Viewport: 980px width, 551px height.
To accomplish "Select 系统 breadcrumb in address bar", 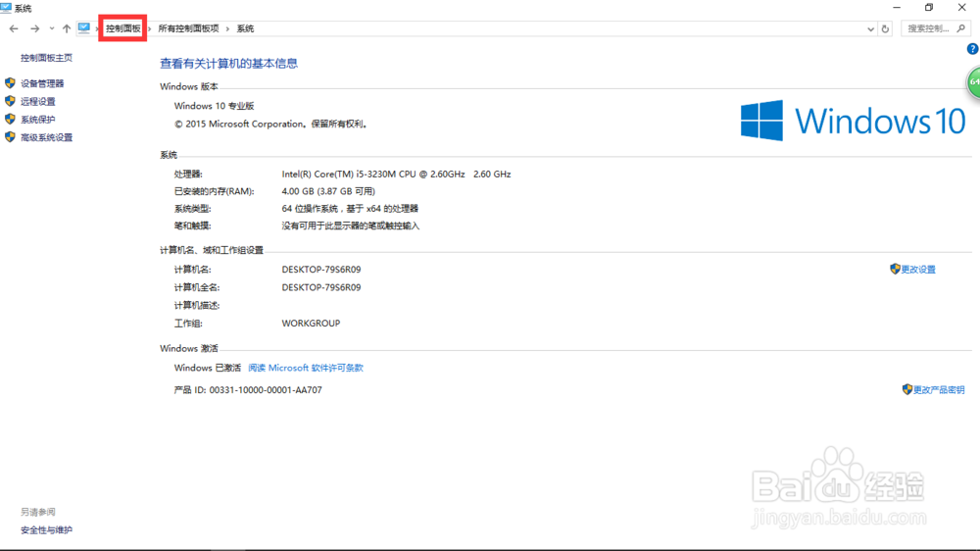I will point(245,28).
